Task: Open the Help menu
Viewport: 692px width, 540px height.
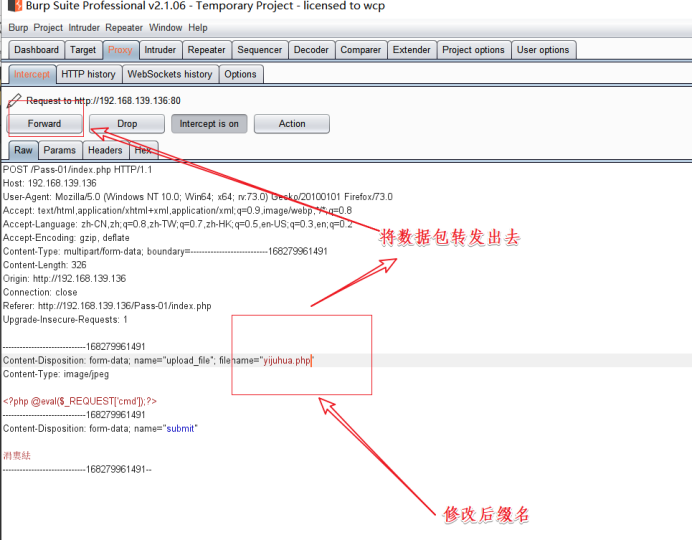Action: [x=198, y=27]
